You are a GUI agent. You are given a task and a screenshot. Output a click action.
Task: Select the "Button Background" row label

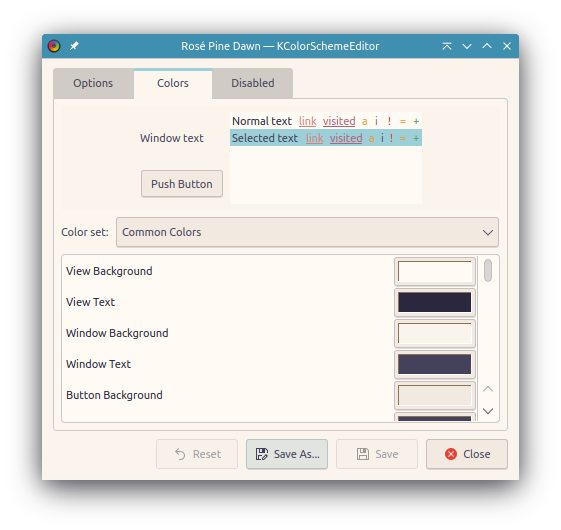[x=114, y=395]
